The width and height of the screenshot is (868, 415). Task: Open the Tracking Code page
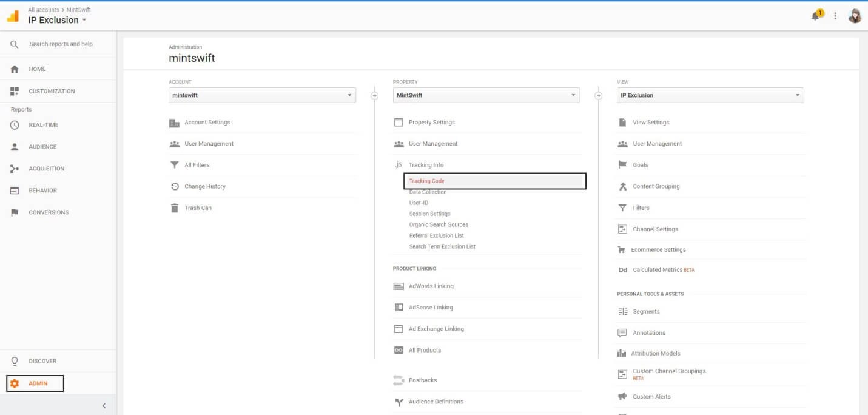426,180
